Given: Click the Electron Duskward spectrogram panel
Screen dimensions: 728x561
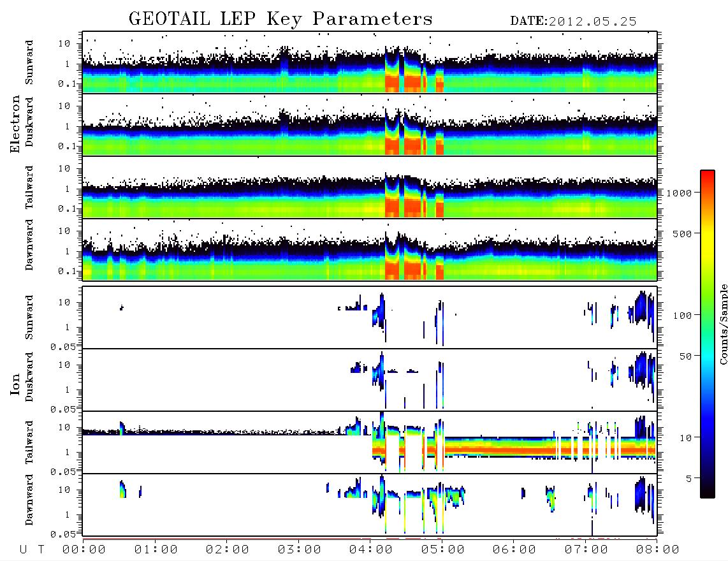Looking at the screenshot, I should click(370, 124).
